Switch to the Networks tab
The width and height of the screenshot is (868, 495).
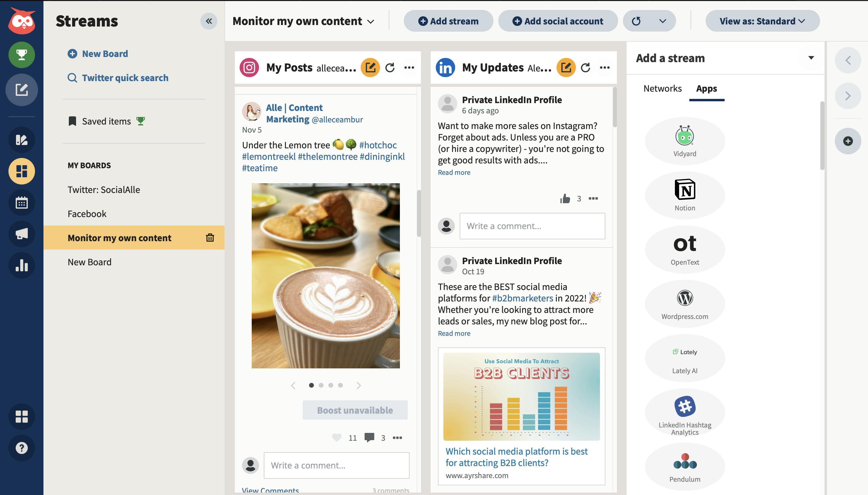click(662, 88)
